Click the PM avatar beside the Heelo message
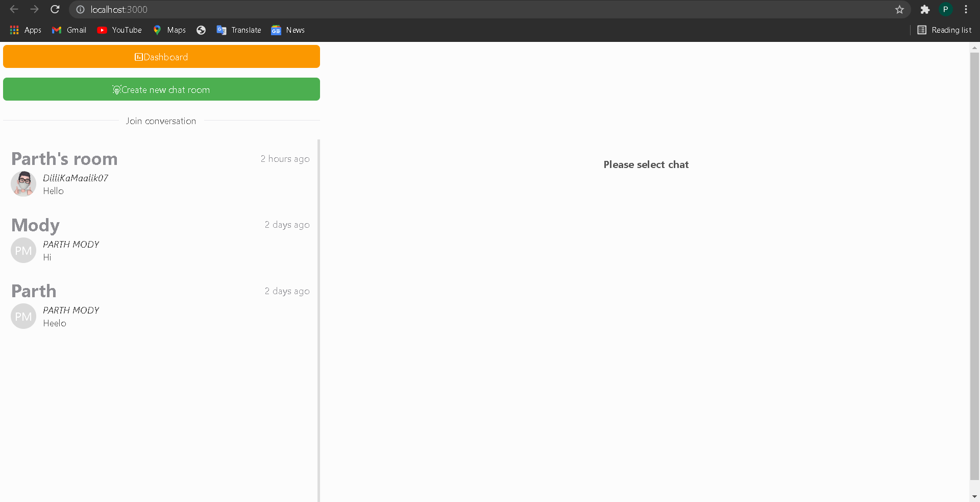Image resolution: width=980 pixels, height=502 pixels. [x=23, y=316]
